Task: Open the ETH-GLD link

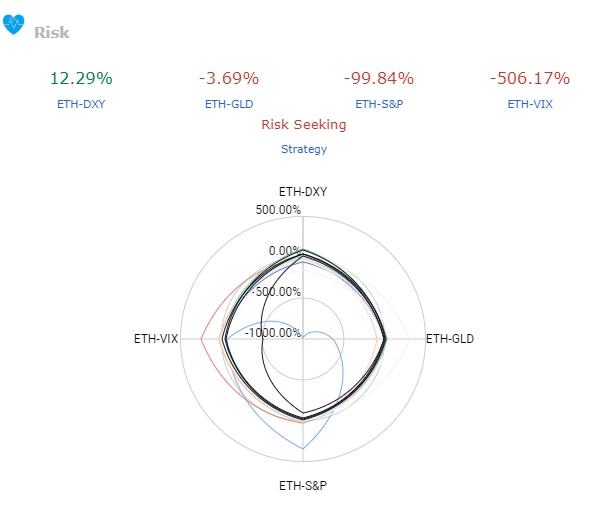Action: (229, 104)
